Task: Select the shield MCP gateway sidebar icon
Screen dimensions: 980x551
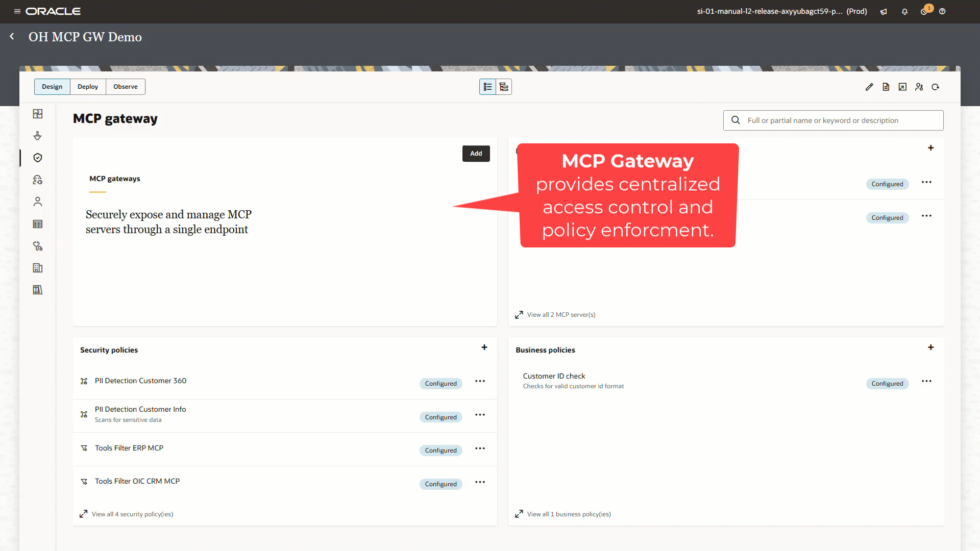Action: (x=38, y=158)
